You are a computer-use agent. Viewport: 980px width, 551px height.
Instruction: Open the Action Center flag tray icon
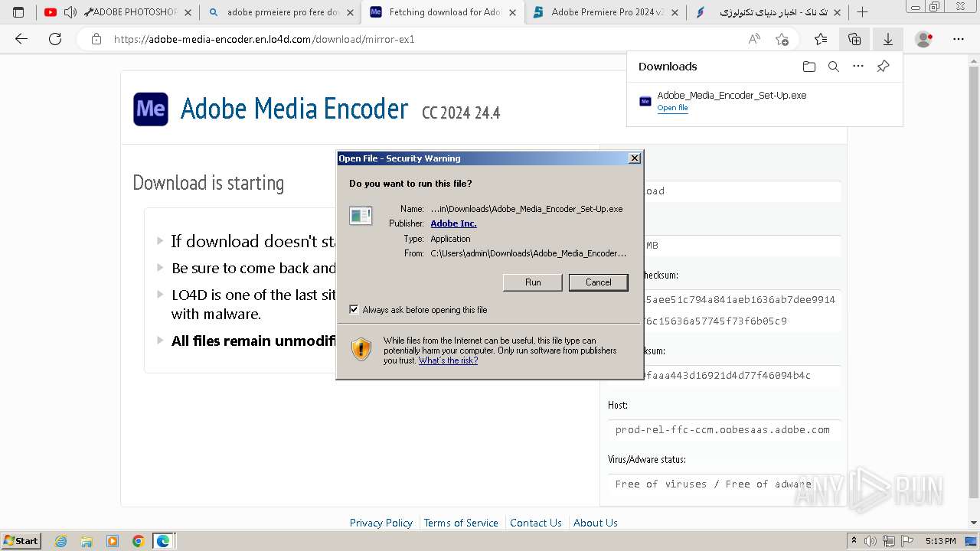tap(906, 541)
